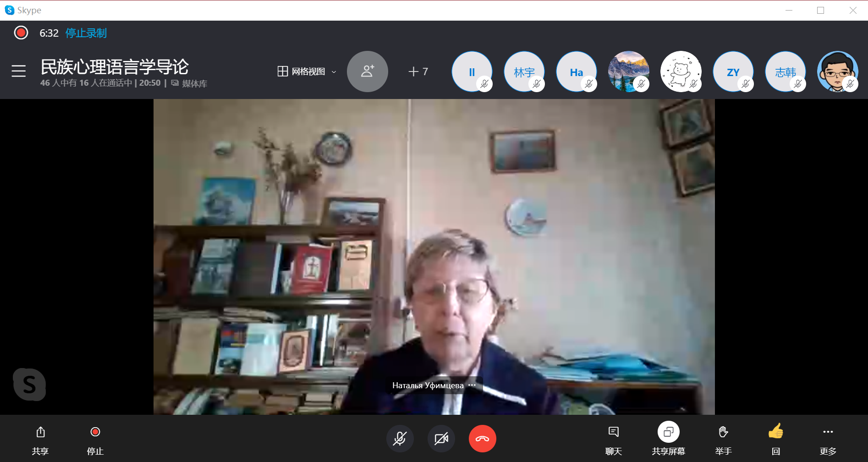Toggle the microphone mute button
The height and width of the screenshot is (462, 868).
pos(400,439)
